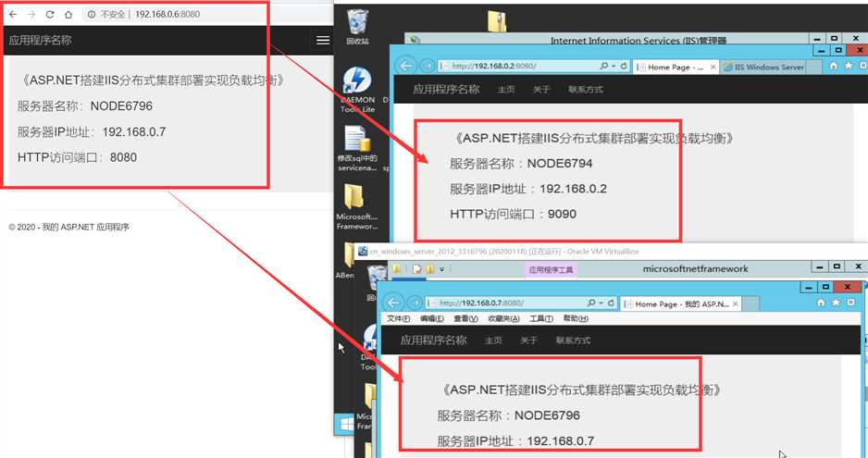This screenshot has height=458, width=868.
Task: Click the Home icon in the upper IE window
Action: [x=833, y=66]
